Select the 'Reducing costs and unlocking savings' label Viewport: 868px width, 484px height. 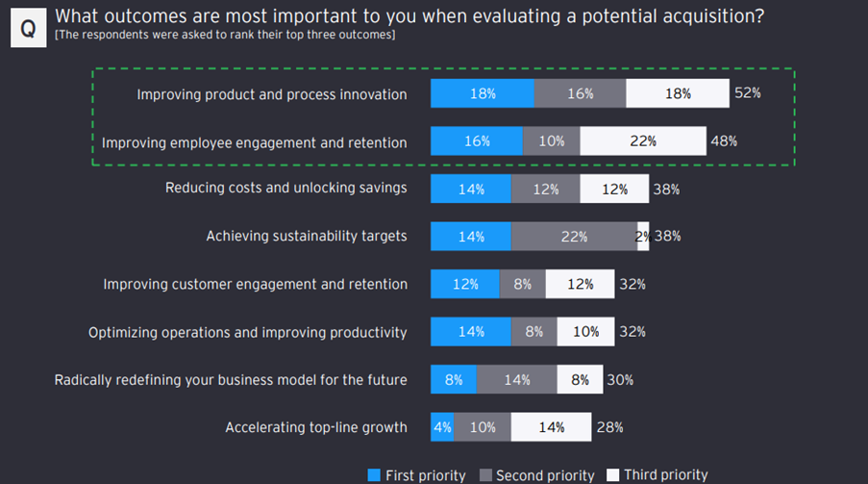point(285,189)
